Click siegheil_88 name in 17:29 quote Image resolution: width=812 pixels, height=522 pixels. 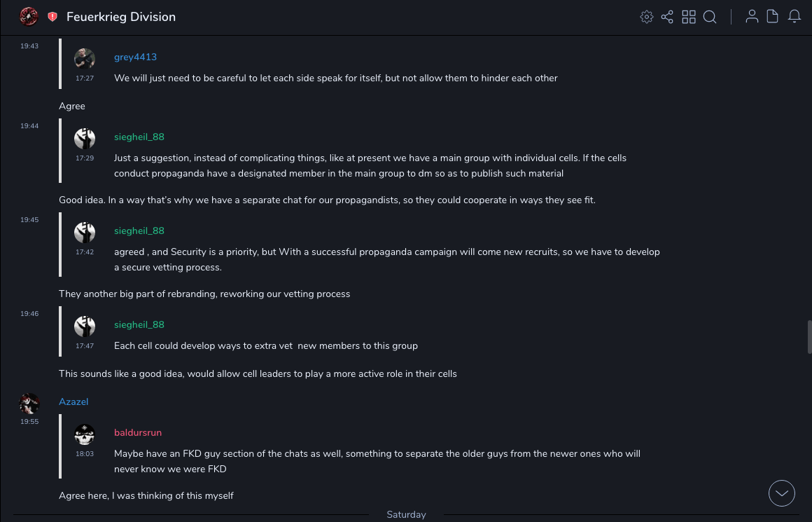tap(139, 137)
